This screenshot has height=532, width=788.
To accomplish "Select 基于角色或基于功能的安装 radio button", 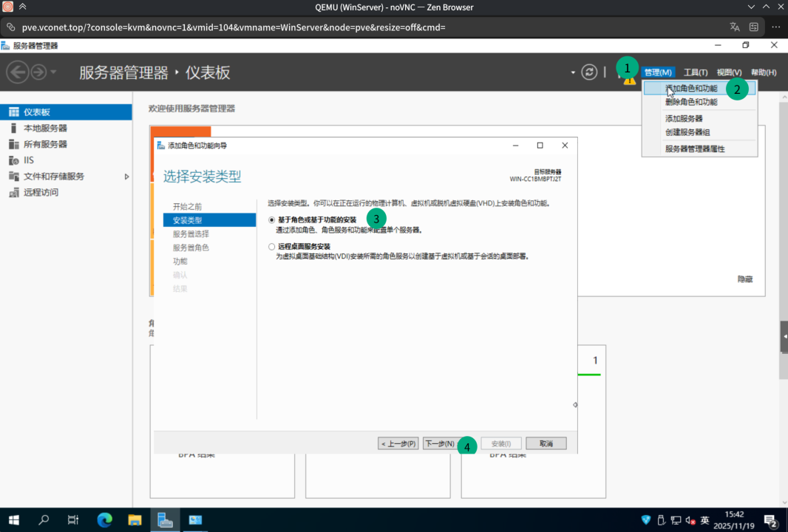I will point(271,220).
